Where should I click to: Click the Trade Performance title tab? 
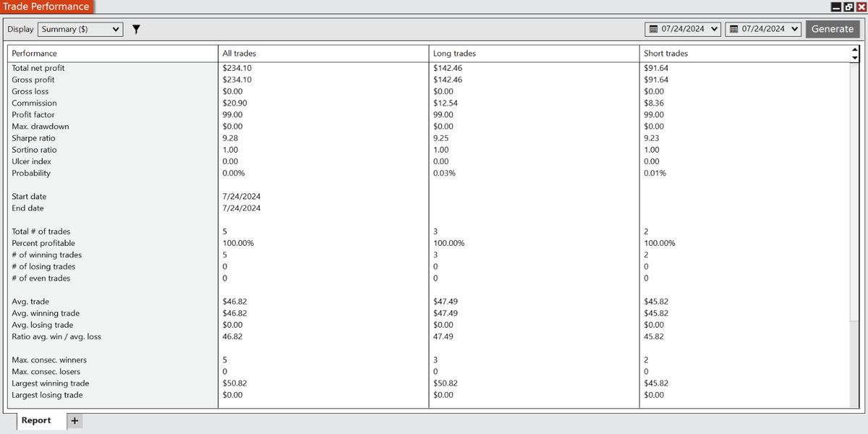coord(46,7)
